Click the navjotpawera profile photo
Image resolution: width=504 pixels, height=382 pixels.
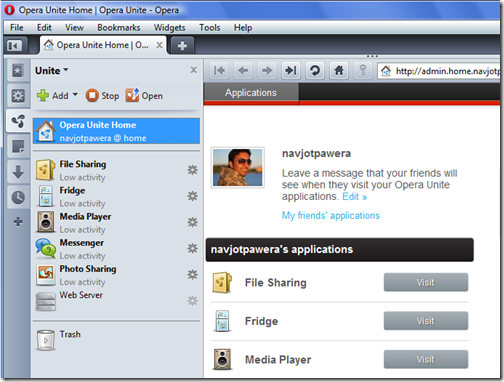(x=238, y=167)
